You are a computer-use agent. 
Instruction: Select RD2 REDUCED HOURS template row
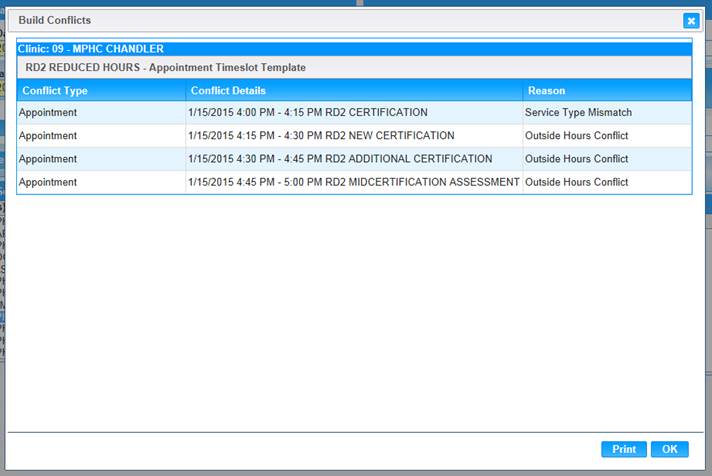coord(354,67)
